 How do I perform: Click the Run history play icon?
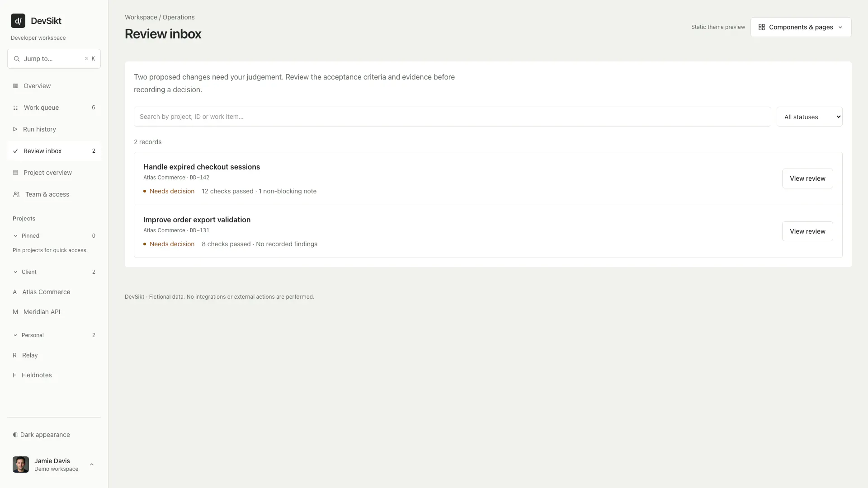point(15,129)
